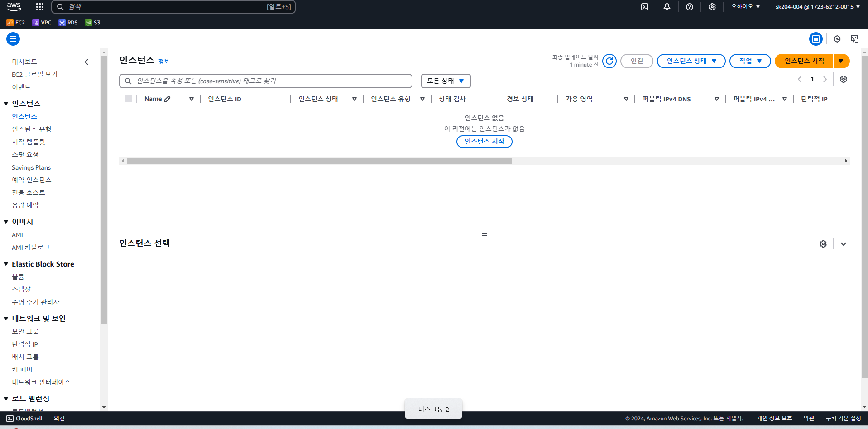Collapse the 네트워크 및 보안 section
Screen dimensions: 868x429
pyautogui.click(x=6, y=319)
